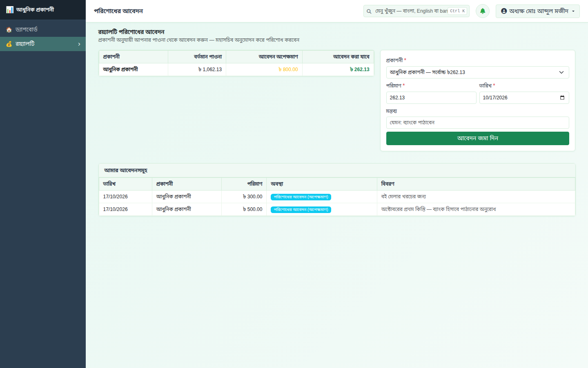This screenshot has width=588, height=368.
Task: Click the রয়্যালটি পরিশোধের আবেদন heading
Action: tap(131, 32)
